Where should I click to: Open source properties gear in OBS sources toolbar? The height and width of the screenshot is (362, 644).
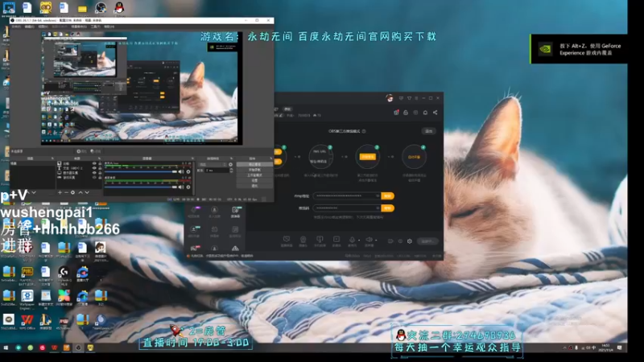pos(72,192)
